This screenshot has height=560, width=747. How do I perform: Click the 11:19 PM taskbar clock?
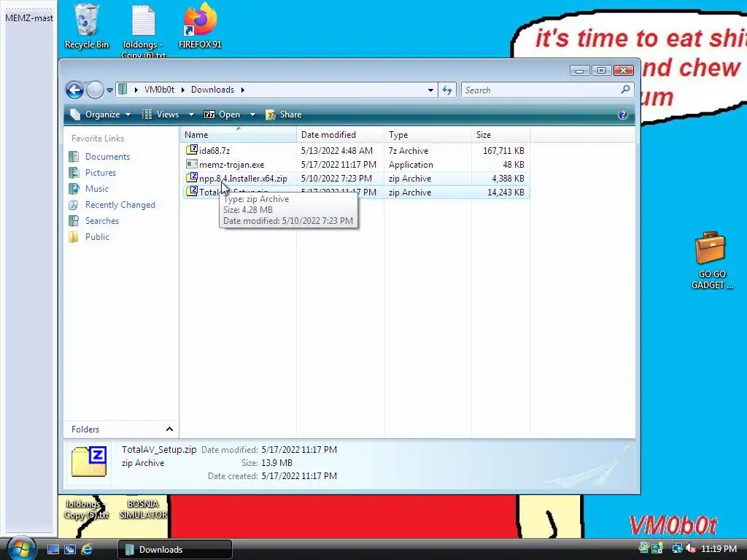click(719, 548)
